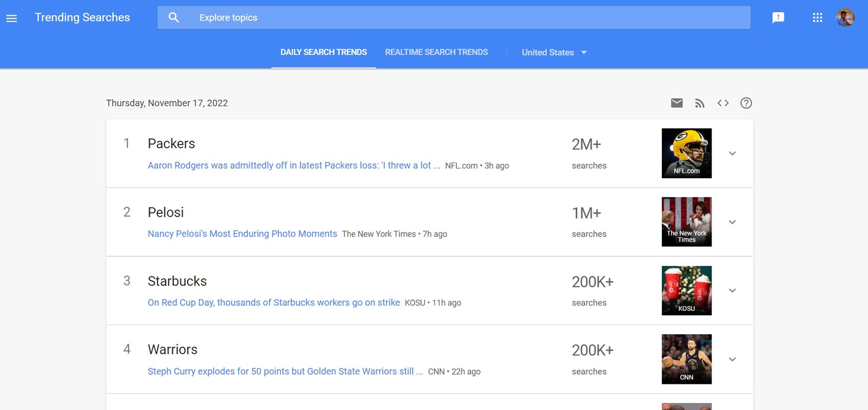Open the account profile avatar
Viewport: 868px width, 410px height.
point(845,17)
